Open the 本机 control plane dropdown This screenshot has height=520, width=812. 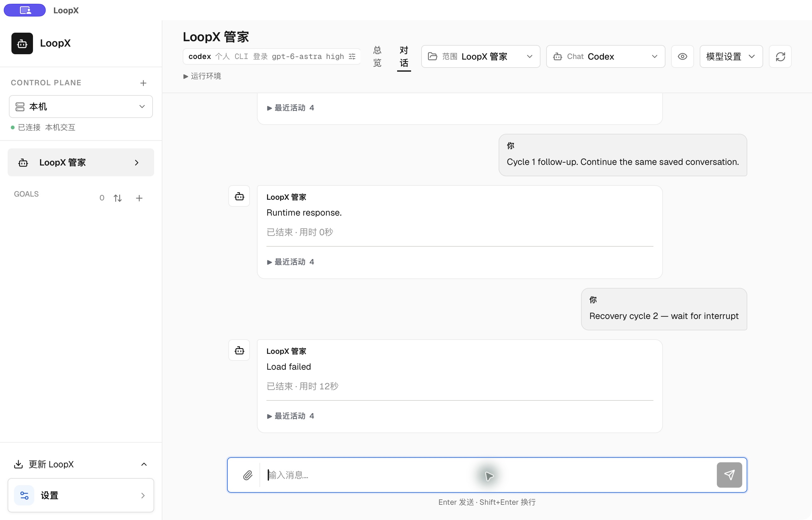81,107
